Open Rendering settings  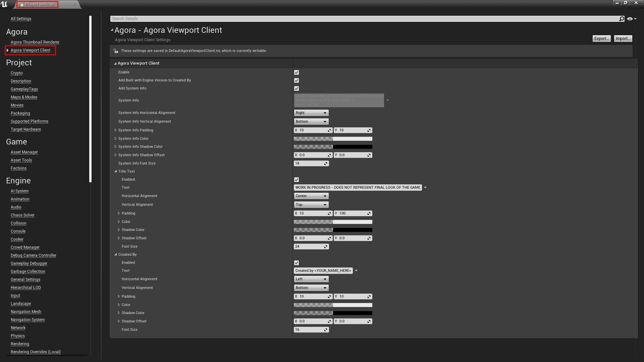pyautogui.click(x=20, y=344)
